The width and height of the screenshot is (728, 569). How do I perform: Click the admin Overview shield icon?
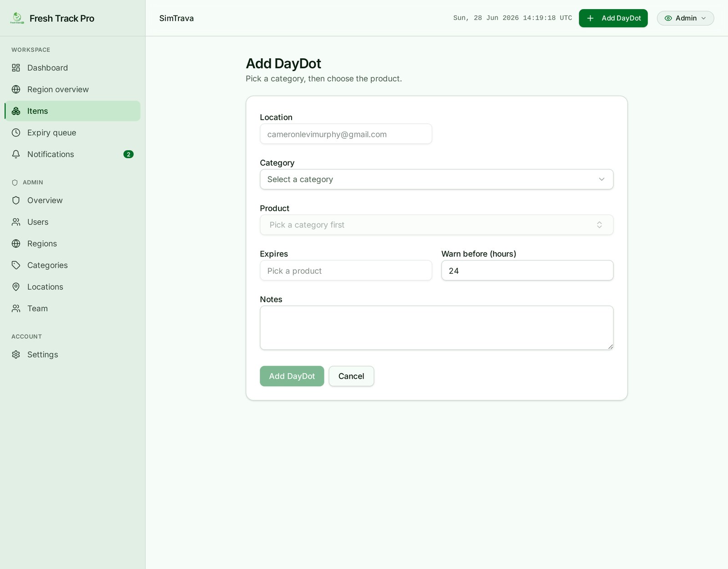pyautogui.click(x=16, y=200)
